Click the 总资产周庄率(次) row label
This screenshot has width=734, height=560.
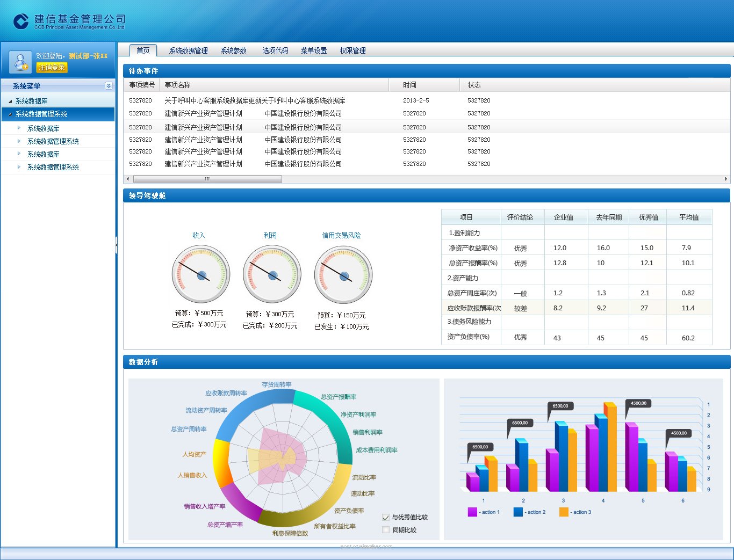coord(472,293)
